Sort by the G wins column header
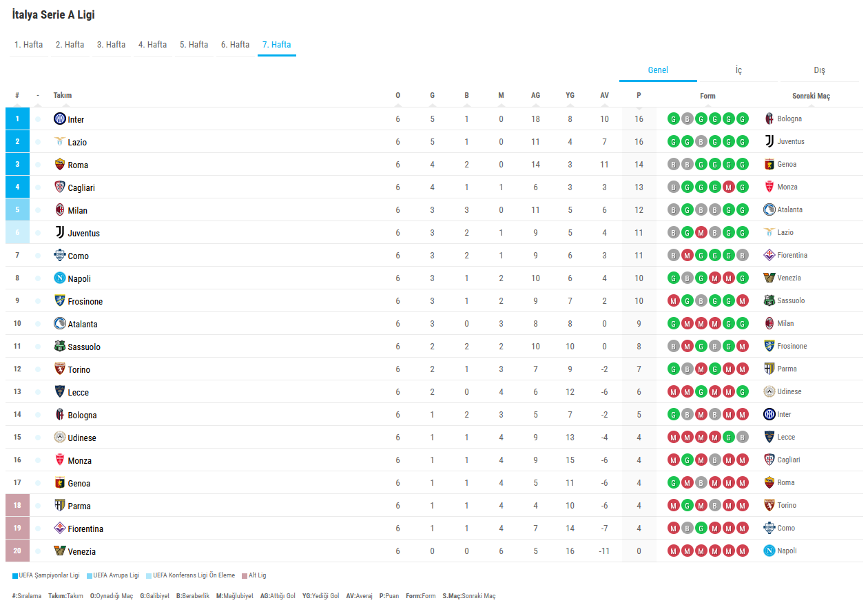 [432, 96]
